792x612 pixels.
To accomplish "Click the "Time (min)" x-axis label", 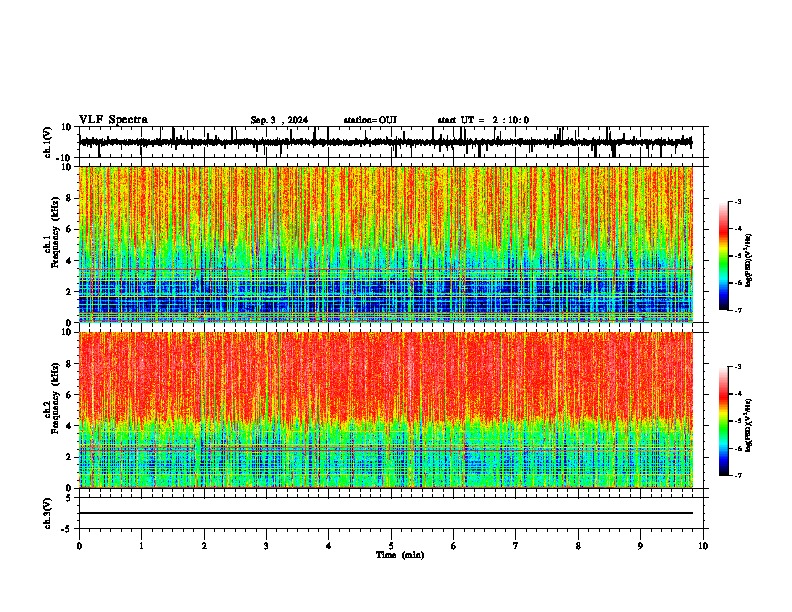I will point(400,555).
